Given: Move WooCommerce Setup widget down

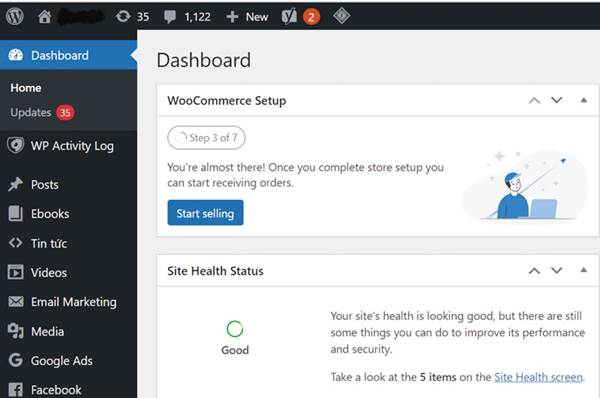Looking at the screenshot, I should [556, 100].
